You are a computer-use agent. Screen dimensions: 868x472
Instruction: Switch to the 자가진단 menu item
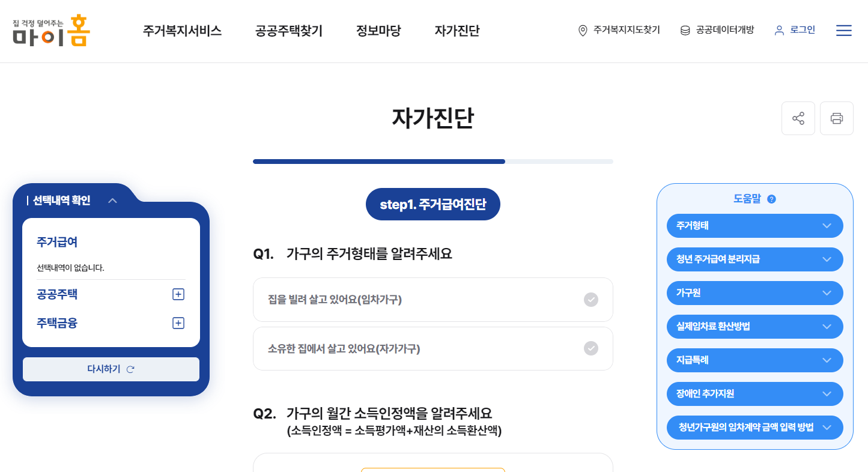click(457, 31)
